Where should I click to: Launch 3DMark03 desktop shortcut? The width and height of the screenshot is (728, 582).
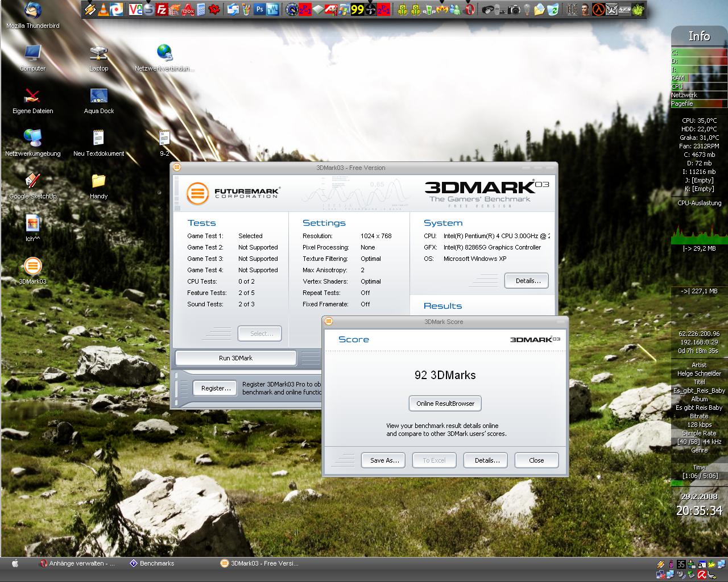pyautogui.click(x=32, y=271)
